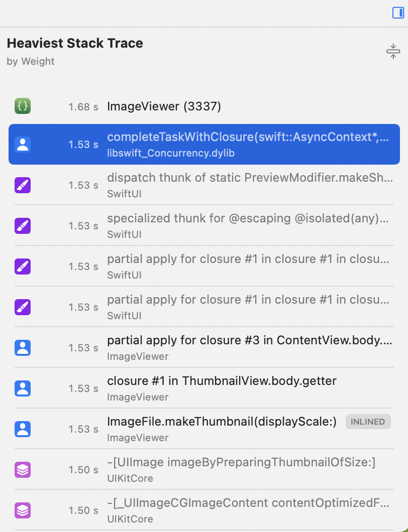Click the SwiftUI icon on the dispatch thunk frame
This screenshot has width=408, height=532.
[22, 185]
